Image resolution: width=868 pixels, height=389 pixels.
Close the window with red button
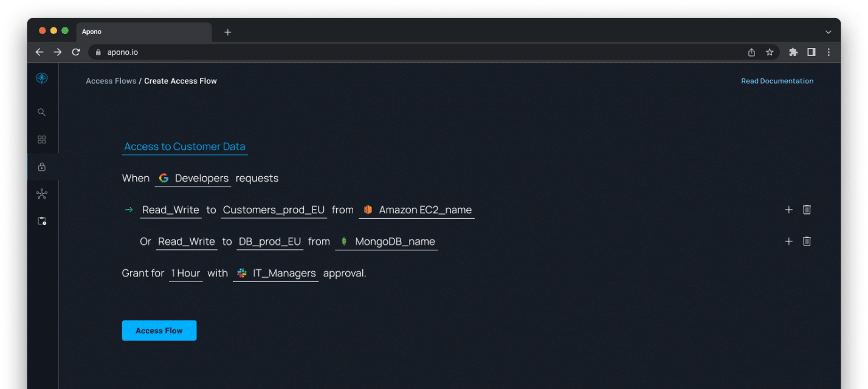click(x=43, y=31)
